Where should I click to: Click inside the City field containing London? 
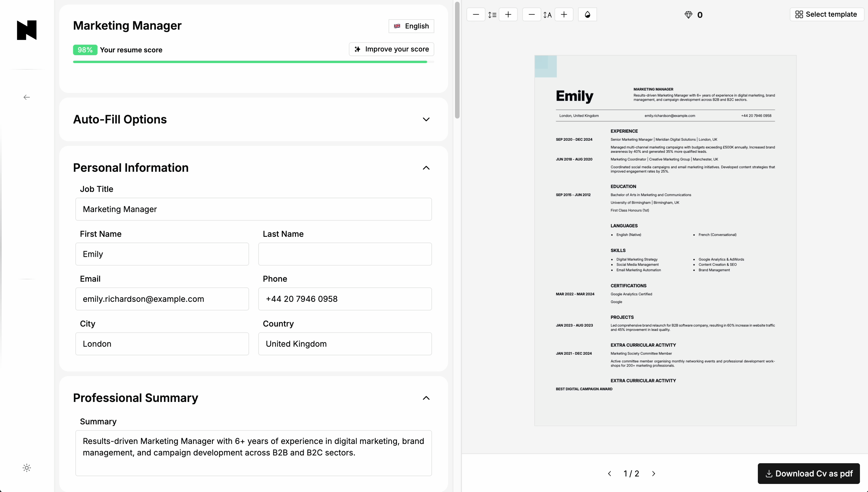[162, 344]
